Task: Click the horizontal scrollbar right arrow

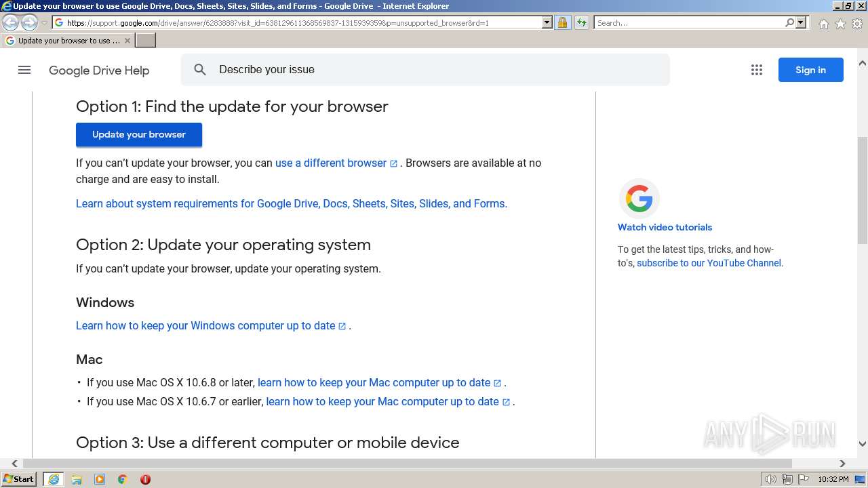Action: (x=842, y=464)
